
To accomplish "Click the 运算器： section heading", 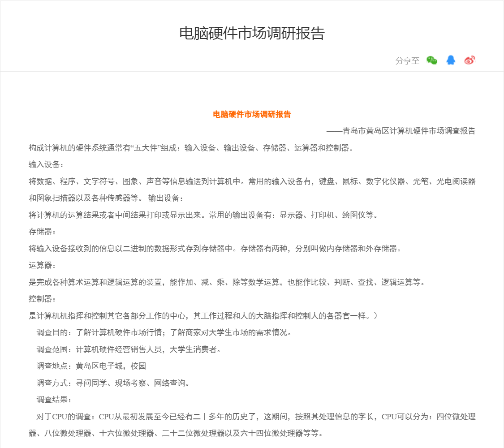I will coord(43,266).
